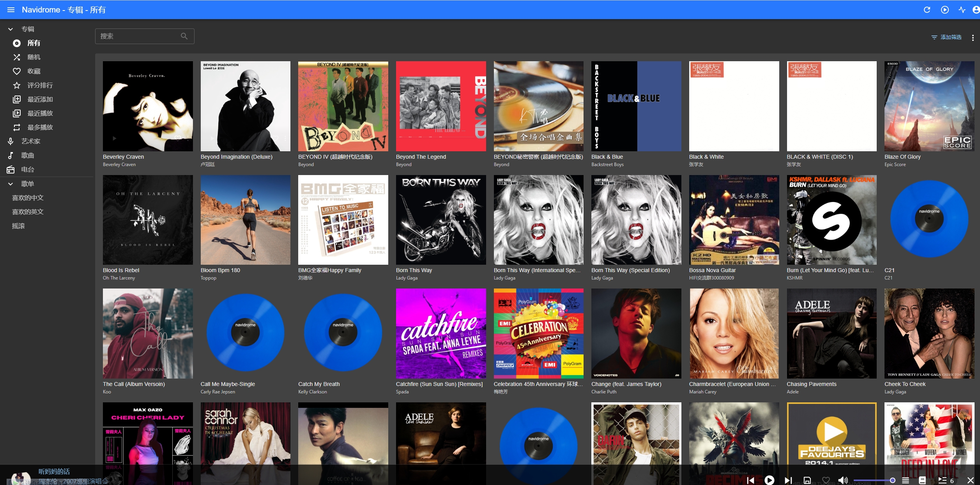The image size is (980, 485).
Task: Open Lady Gaga link under Cheek To Cheek
Action: [895, 392]
